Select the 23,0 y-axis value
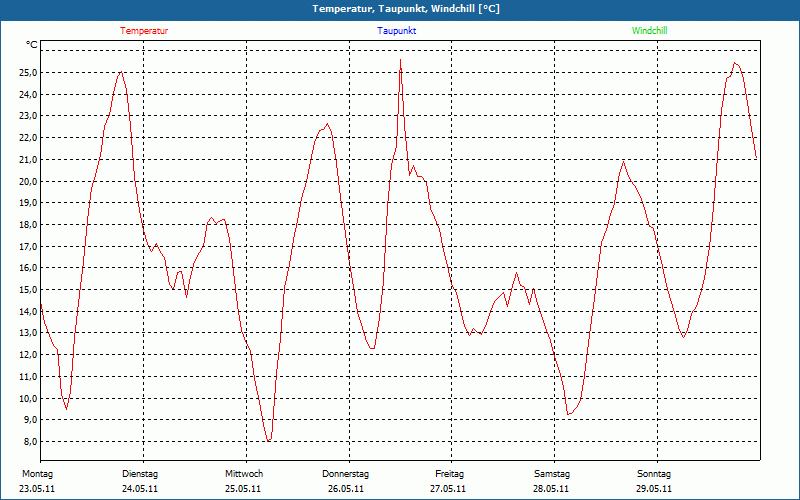800x500 pixels. pyautogui.click(x=28, y=116)
